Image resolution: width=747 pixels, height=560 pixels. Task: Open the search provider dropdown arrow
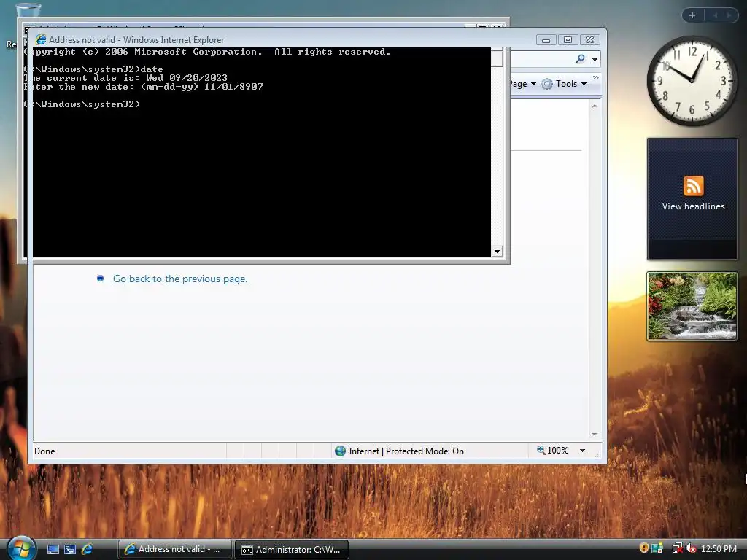coord(595,60)
